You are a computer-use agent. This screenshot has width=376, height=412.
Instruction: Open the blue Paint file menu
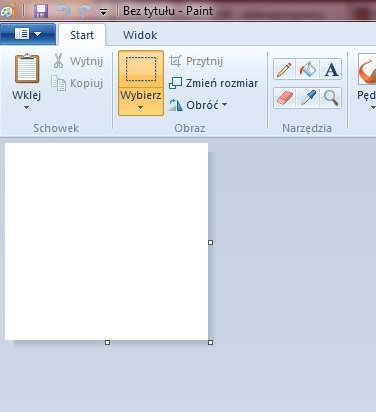click(x=28, y=34)
